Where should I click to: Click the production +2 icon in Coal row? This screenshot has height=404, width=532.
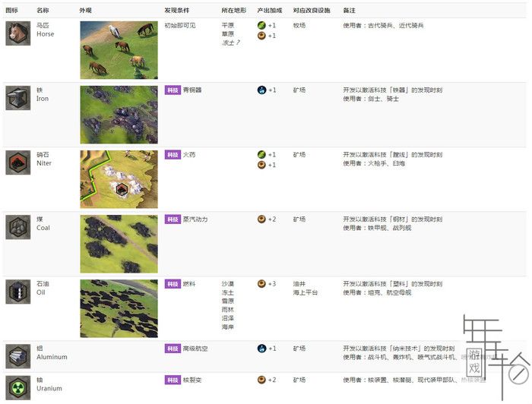[261, 219]
